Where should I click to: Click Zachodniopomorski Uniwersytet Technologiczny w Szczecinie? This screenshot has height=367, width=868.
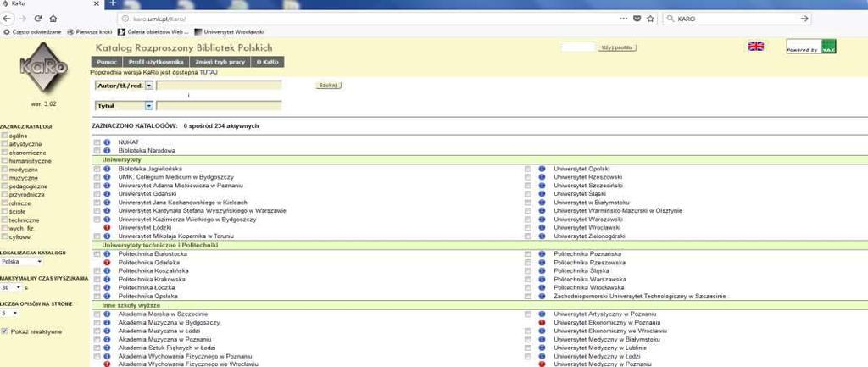(x=639, y=297)
